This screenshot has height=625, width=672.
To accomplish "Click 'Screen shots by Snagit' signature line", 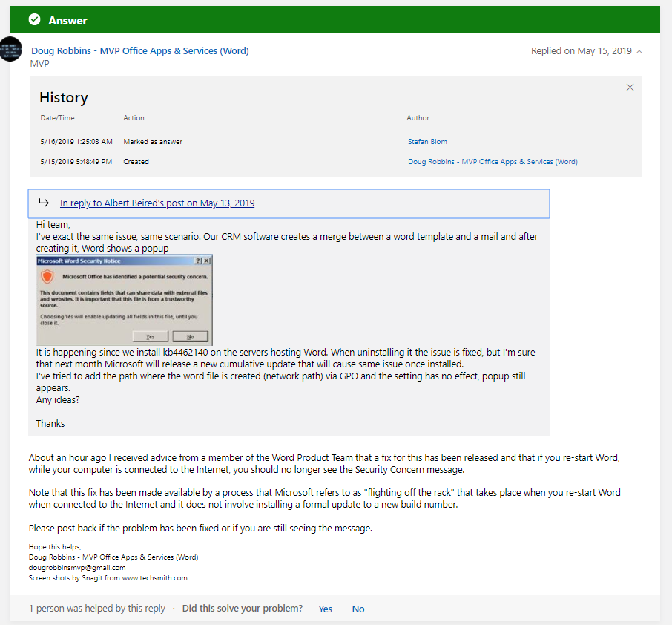I will coord(108,578).
